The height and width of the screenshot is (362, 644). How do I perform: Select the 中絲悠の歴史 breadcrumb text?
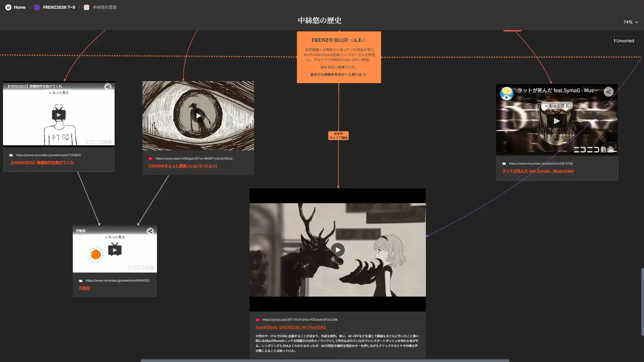point(105,7)
